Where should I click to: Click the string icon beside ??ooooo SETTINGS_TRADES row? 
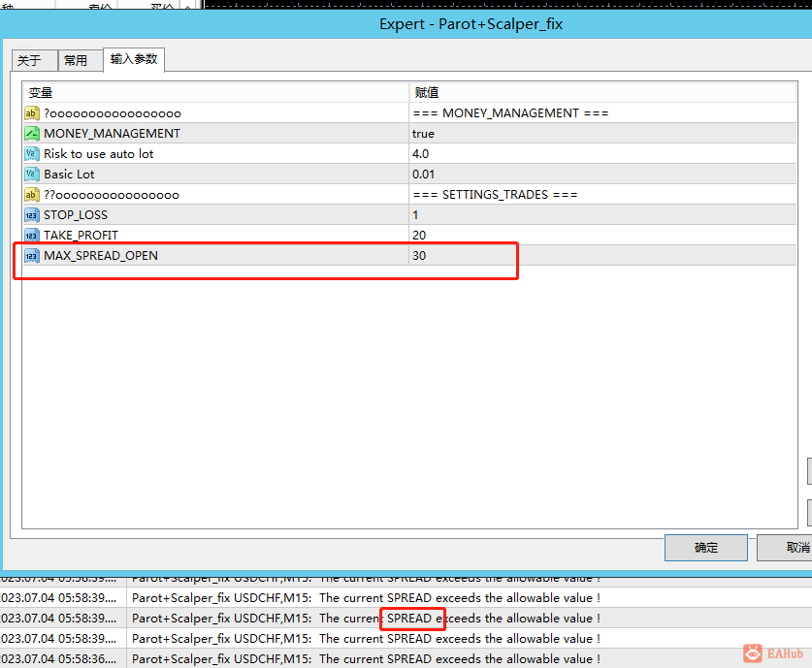[32, 195]
